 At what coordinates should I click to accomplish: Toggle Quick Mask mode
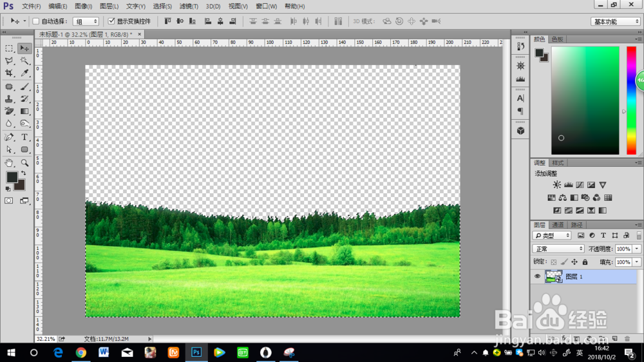point(8,200)
